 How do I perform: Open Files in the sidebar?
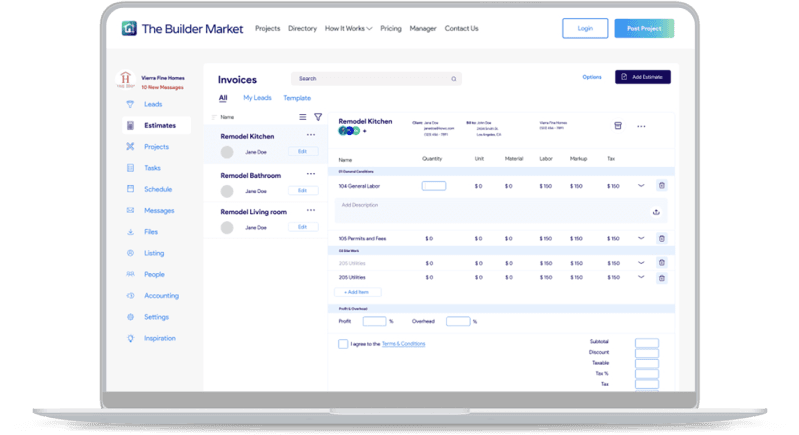[150, 232]
